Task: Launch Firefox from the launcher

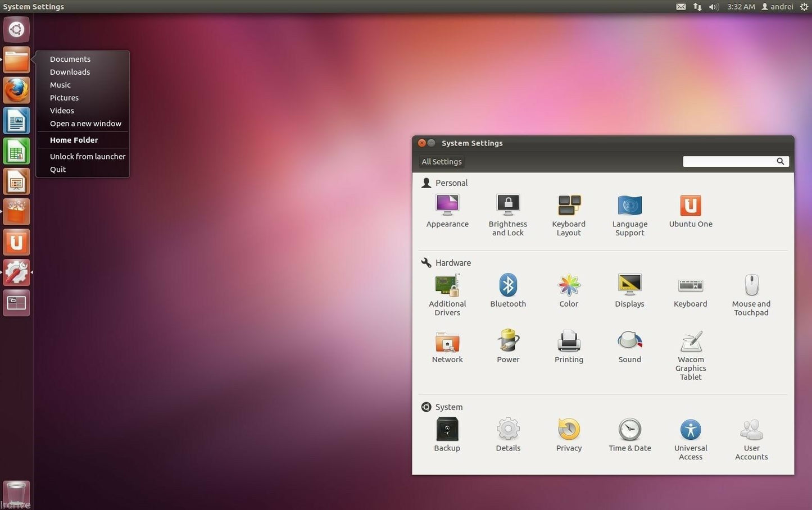Action: coord(16,90)
